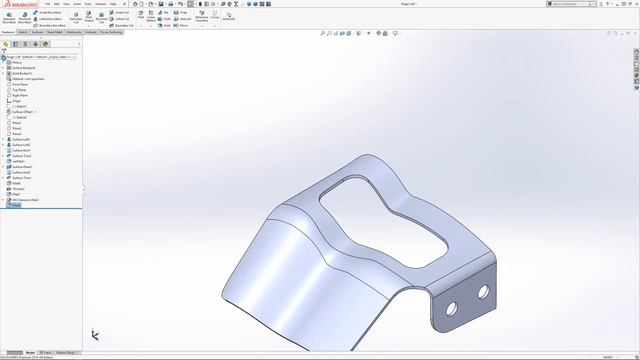Click the Rebuild traffic light icon
Image resolution: width=640 pixels, height=360 pixels.
click(200, 4)
